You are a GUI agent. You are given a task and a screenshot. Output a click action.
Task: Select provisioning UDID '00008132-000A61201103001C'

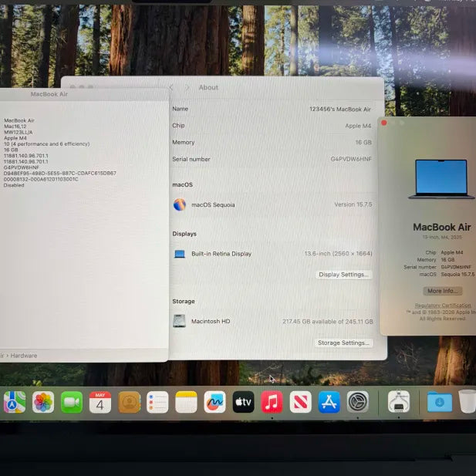[41, 179]
